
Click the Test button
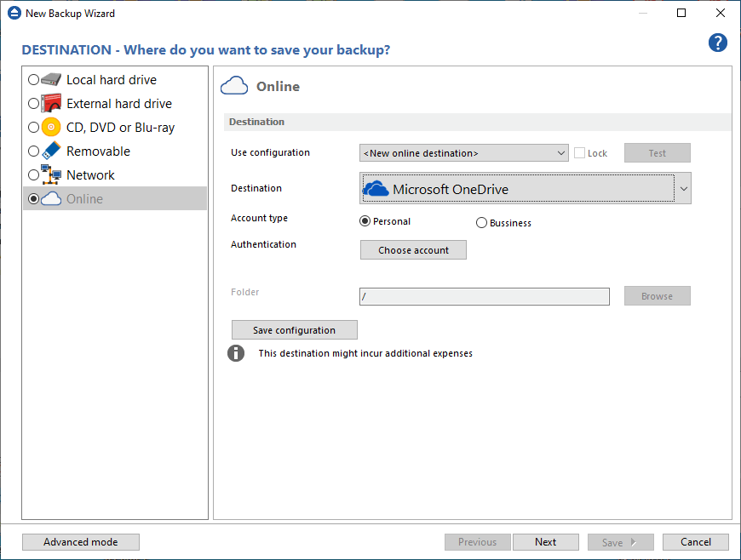[657, 153]
